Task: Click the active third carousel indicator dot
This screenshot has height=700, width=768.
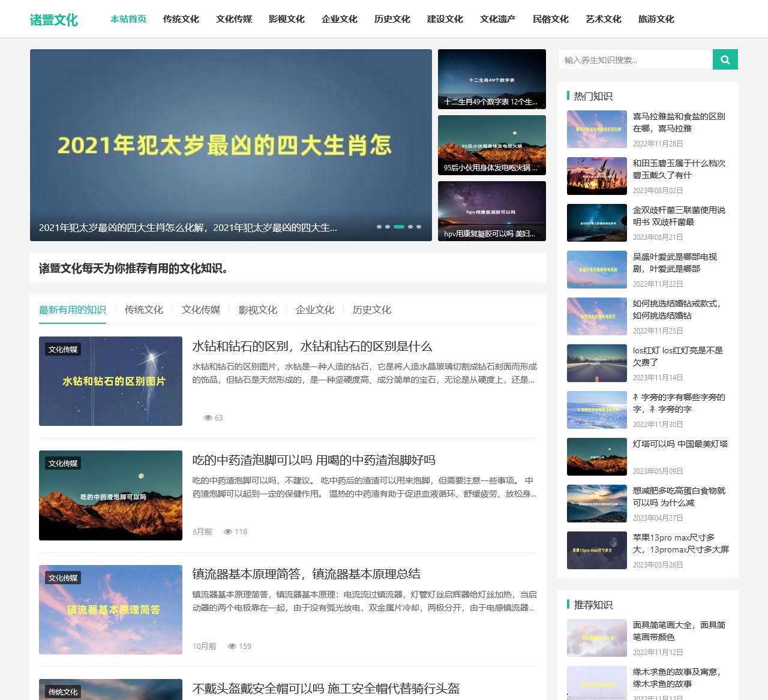Action: coord(399,227)
